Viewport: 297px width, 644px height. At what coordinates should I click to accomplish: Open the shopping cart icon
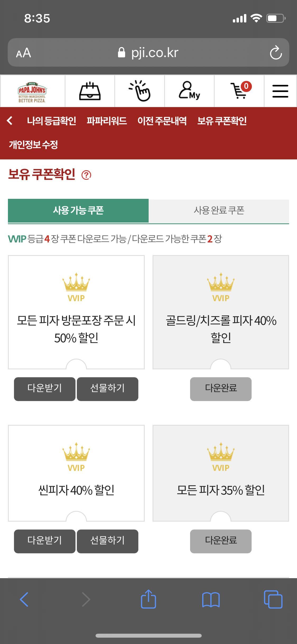click(239, 91)
